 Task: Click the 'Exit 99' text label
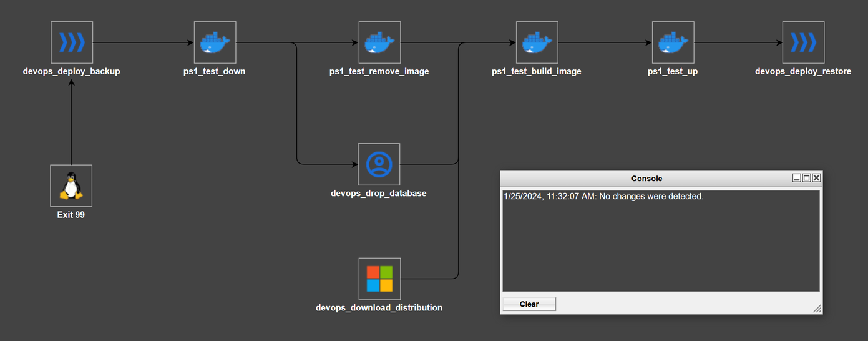[x=71, y=215]
